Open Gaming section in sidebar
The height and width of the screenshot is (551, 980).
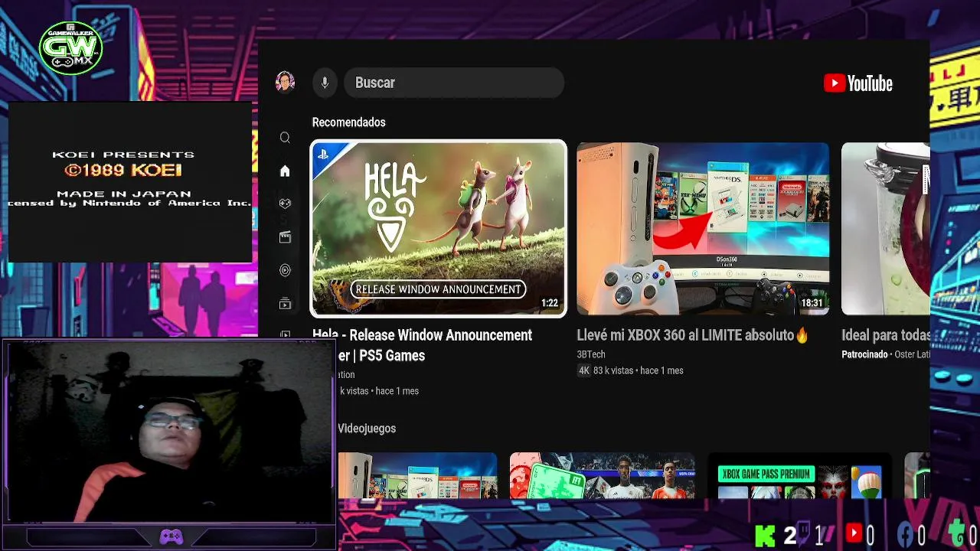(285, 204)
